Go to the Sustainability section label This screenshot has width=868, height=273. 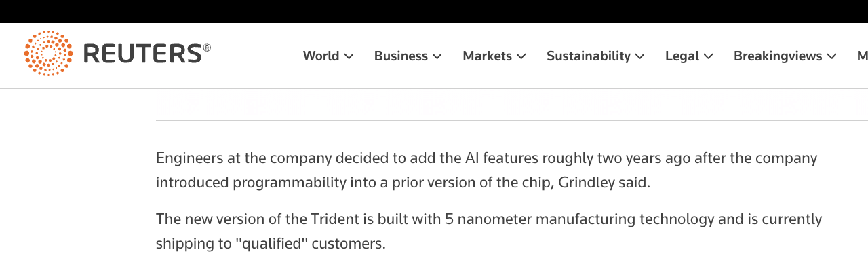click(588, 56)
